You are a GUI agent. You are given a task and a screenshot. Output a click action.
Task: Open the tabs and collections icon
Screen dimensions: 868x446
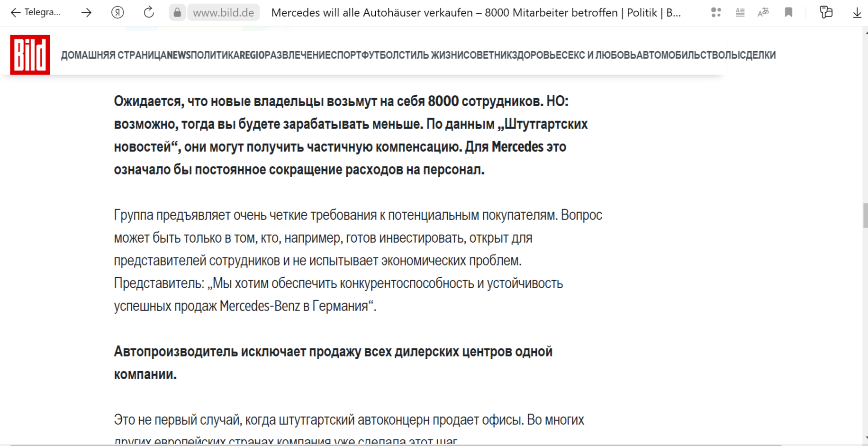pos(826,12)
